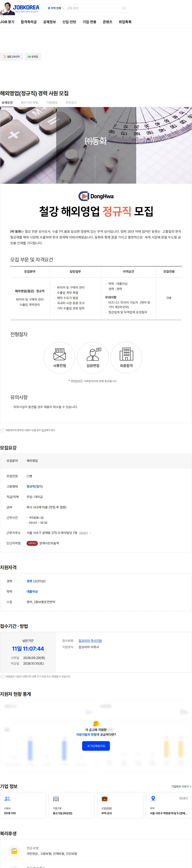Screen dimensions: 192x868
Task: Click the info icon beside 채용정보에 잘못된 내용
Action: [2, 430]
